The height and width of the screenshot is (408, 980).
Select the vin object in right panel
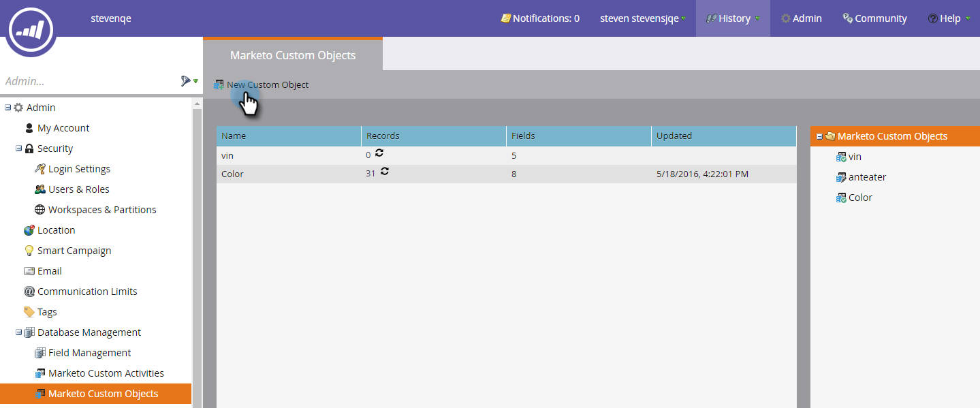click(853, 156)
